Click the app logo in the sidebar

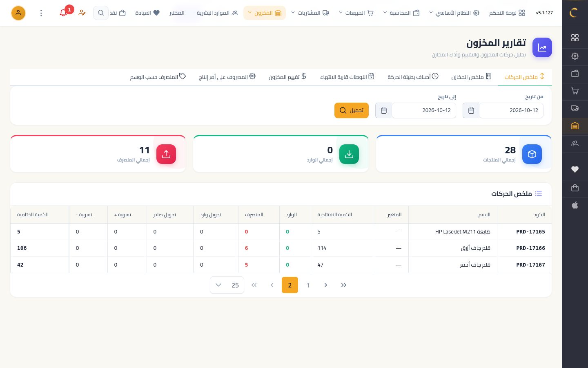(575, 13)
